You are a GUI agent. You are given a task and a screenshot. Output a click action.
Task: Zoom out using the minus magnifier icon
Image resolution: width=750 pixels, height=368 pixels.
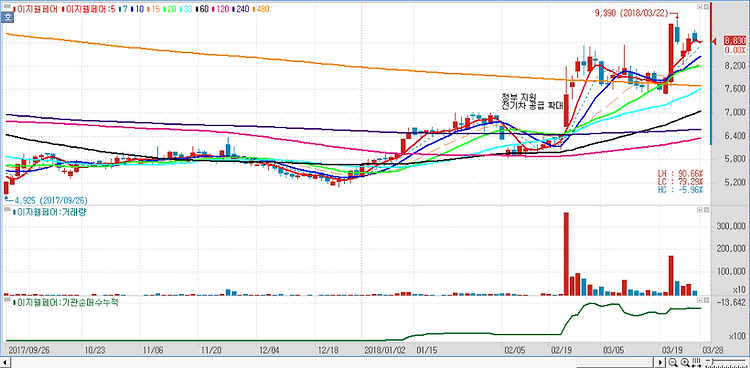pyautogui.click(x=673, y=362)
